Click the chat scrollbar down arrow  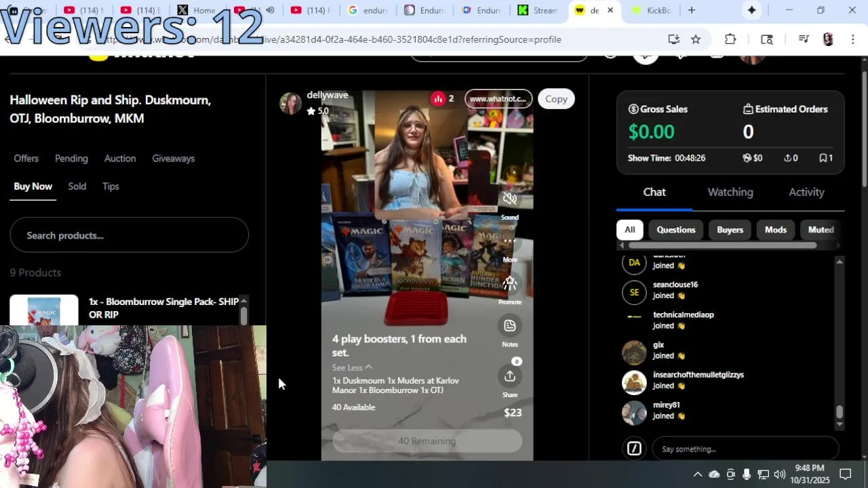(x=840, y=424)
